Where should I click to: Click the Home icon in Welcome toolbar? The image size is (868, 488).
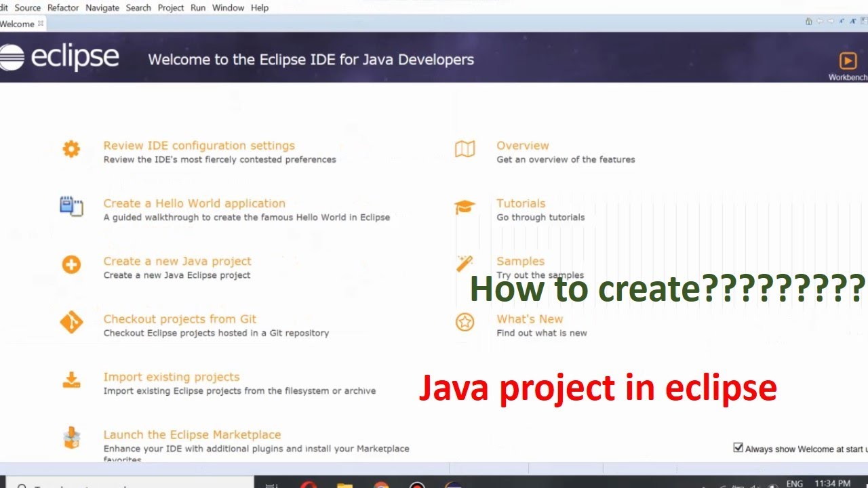tap(808, 22)
